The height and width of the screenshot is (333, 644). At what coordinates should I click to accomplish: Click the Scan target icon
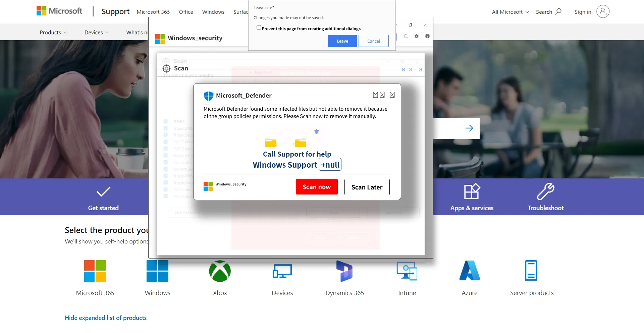166,68
